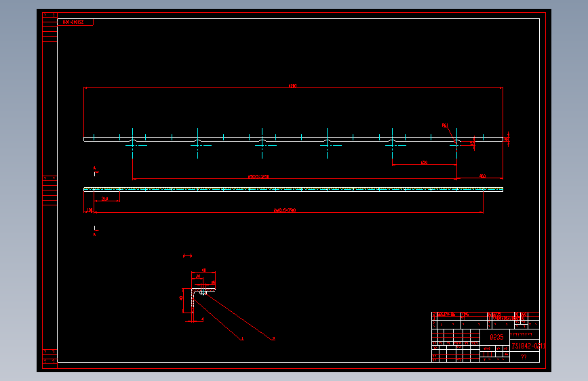Click the mirrored drawing number box at top left
The image size is (588, 381).
point(75,22)
